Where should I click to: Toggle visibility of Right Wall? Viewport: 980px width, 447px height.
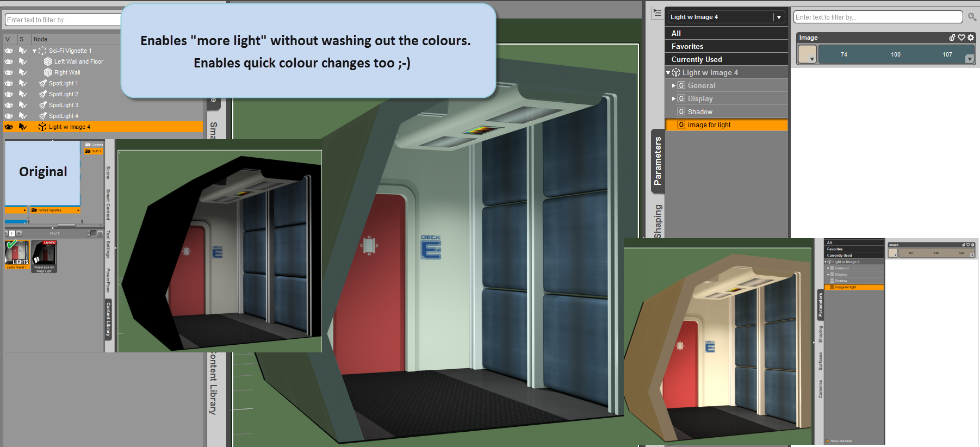click(x=9, y=72)
